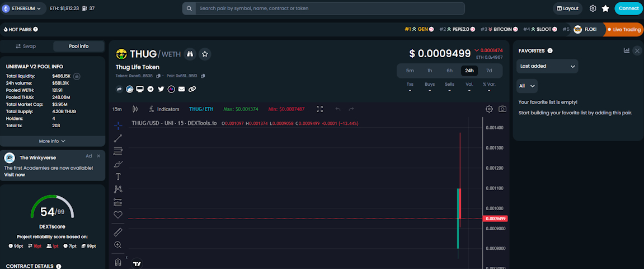Click the Connect wallet button
The width and height of the screenshot is (644, 269).
coord(628,8)
